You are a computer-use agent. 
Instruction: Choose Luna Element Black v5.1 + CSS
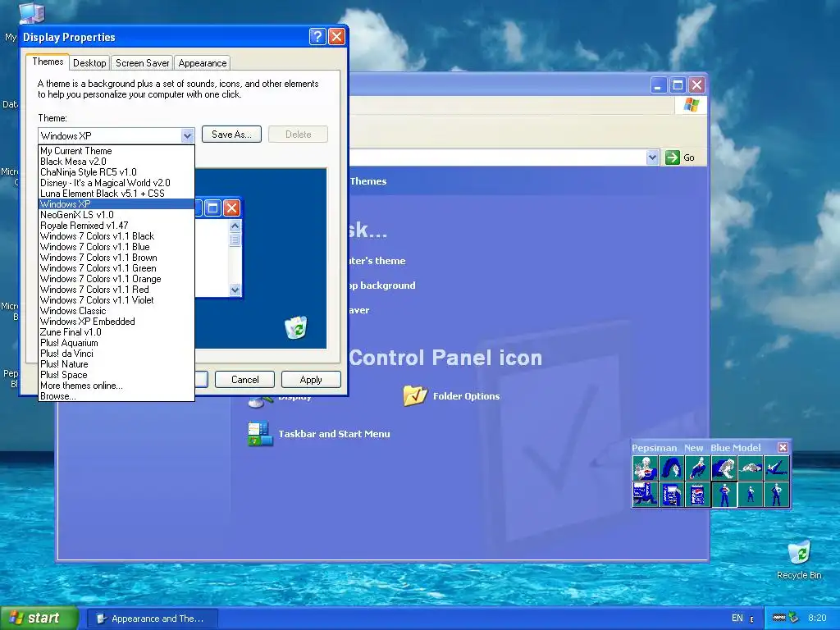116,194
